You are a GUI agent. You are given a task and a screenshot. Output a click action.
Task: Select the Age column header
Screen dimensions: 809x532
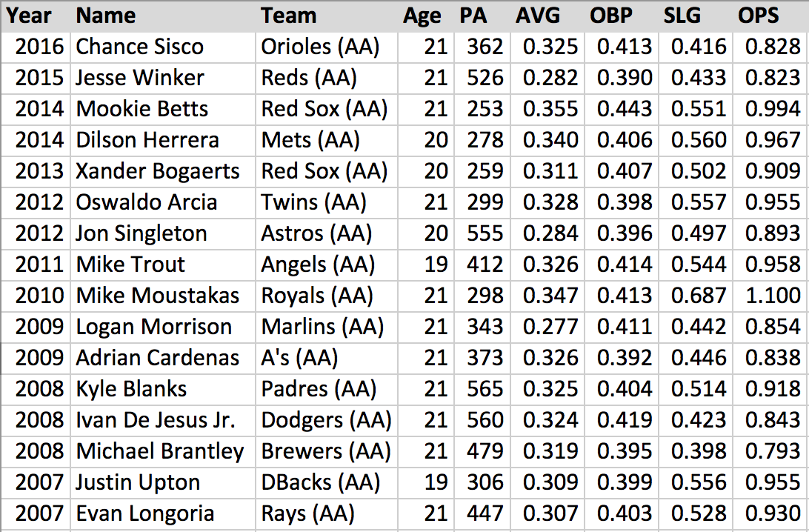(422, 16)
